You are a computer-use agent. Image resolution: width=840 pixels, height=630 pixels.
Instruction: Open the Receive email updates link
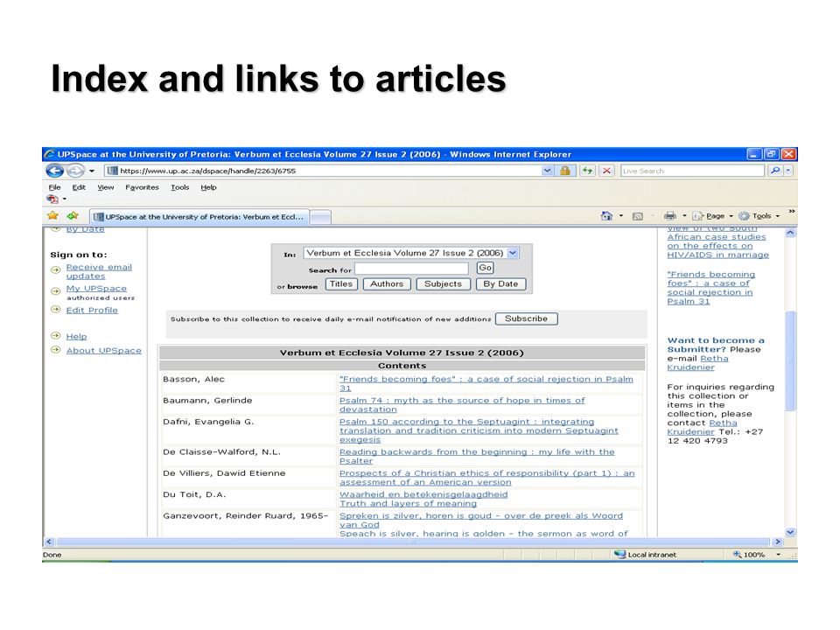tap(99, 271)
